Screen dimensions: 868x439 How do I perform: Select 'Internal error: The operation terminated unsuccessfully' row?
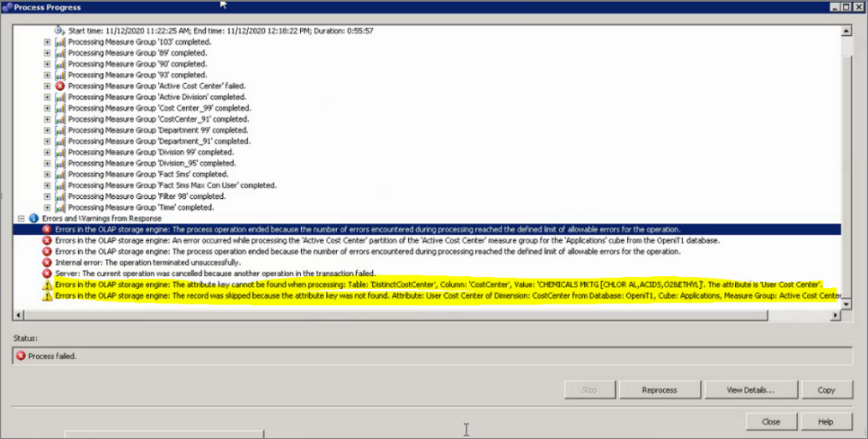click(x=148, y=263)
